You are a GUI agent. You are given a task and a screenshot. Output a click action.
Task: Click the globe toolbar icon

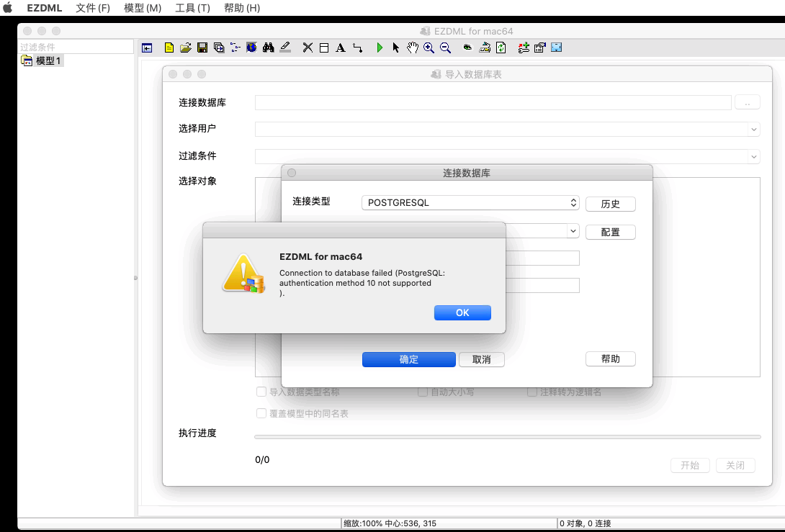click(252, 48)
